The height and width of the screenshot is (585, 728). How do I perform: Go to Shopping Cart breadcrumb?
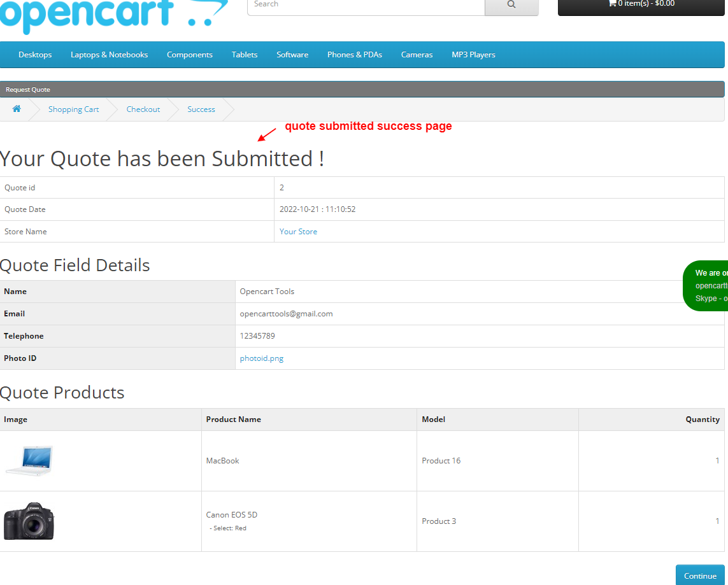(x=73, y=109)
